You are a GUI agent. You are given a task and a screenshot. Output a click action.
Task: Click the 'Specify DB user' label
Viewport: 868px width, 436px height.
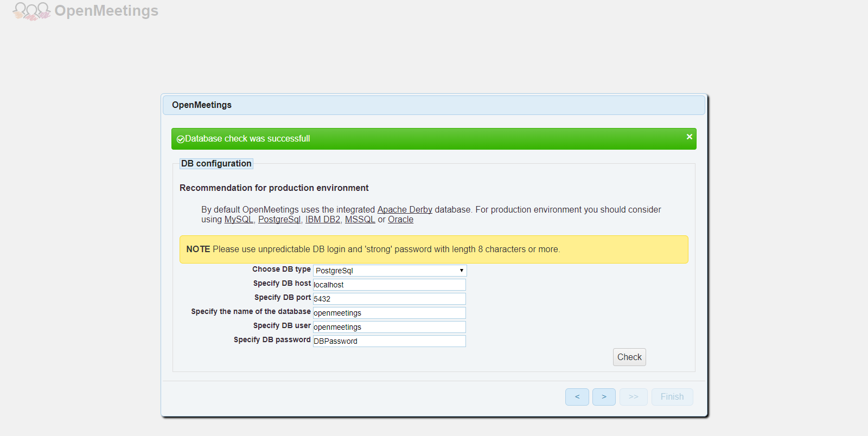point(282,325)
